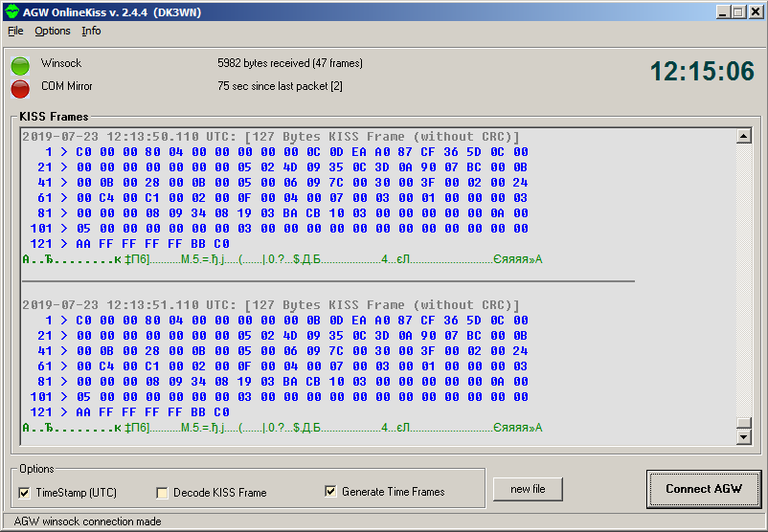
Task: Click the 12:13:50.110 UTC frame header
Action: point(270,137)
